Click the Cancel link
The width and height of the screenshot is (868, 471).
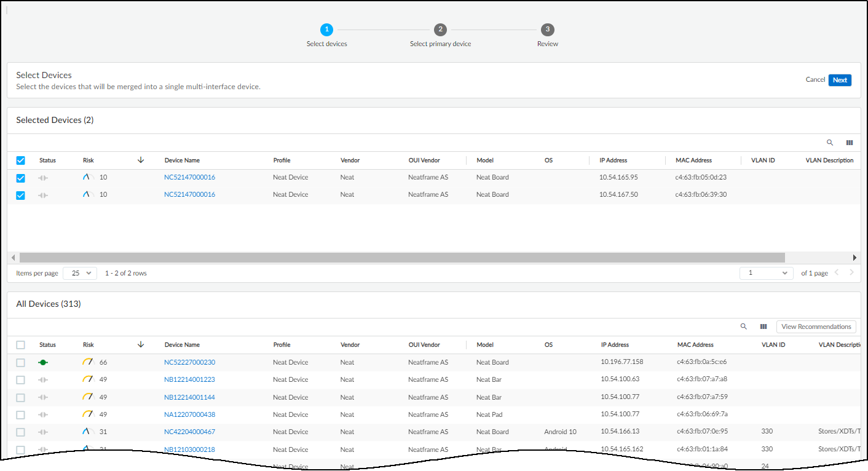(815, 80)
